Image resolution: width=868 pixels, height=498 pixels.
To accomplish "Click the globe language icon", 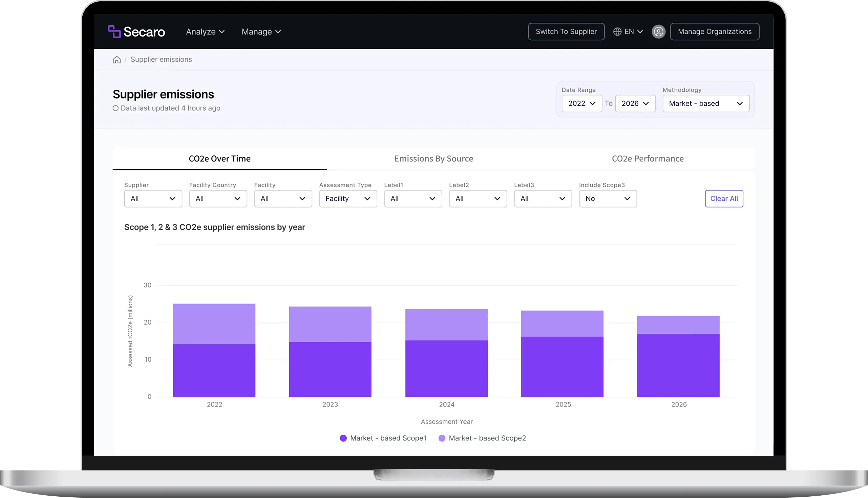I will 617,31.
